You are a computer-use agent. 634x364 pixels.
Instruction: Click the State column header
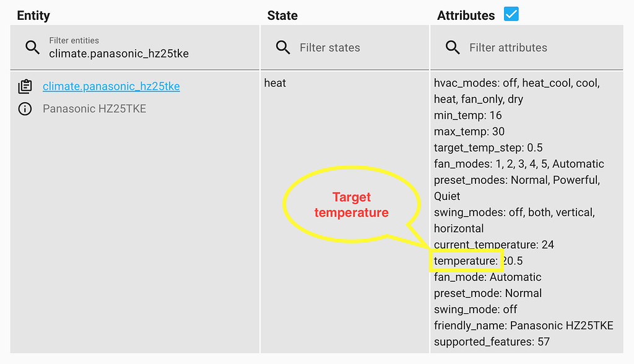click(282, 15)
